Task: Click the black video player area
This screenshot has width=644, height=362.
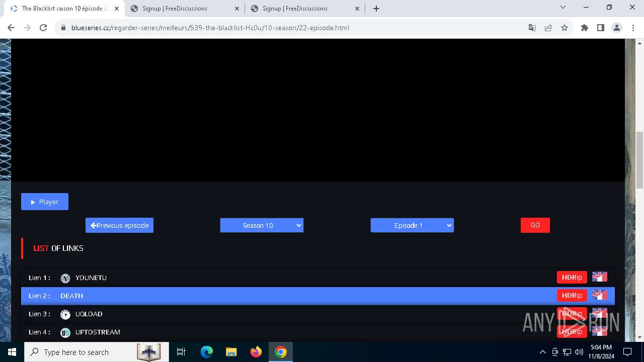Action: 318,110
